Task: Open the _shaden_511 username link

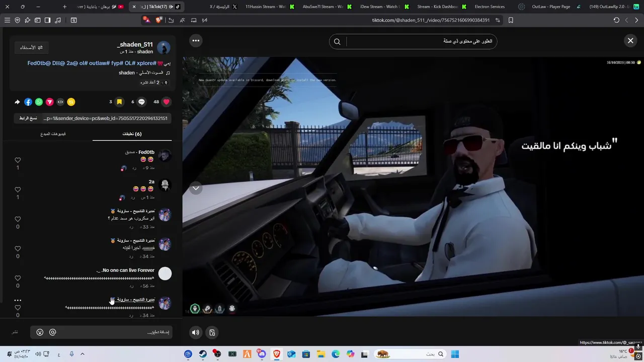Action: click(135, 44)
